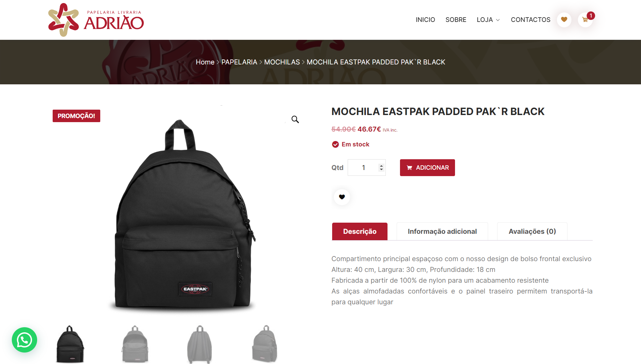641x364 pixels.
Task: Click the quantity input field
Action: (367, 168)
